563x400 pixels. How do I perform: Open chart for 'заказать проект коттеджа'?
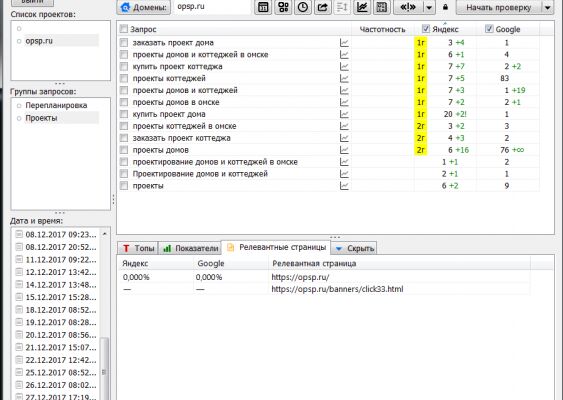click(x=344, y=138)
